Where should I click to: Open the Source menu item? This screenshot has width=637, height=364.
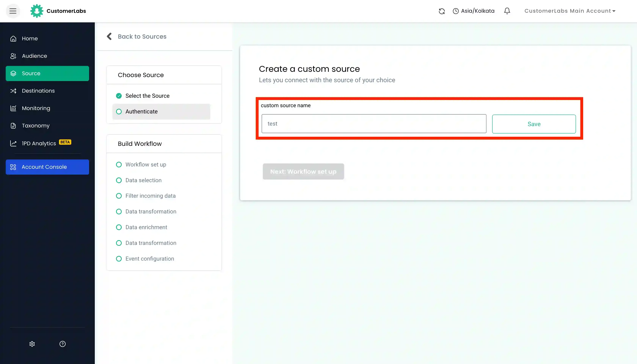coord(47,73)
